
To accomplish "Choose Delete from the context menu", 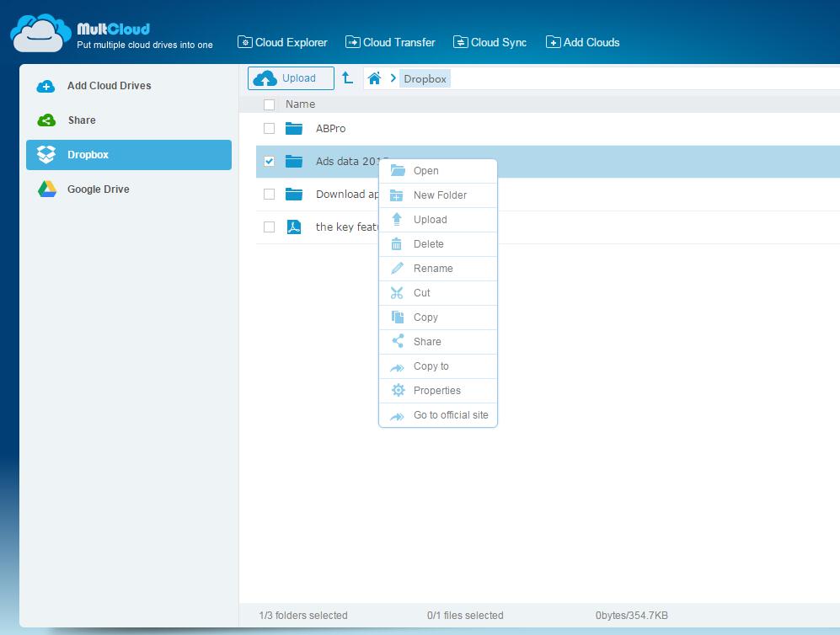I will [438, 244].
